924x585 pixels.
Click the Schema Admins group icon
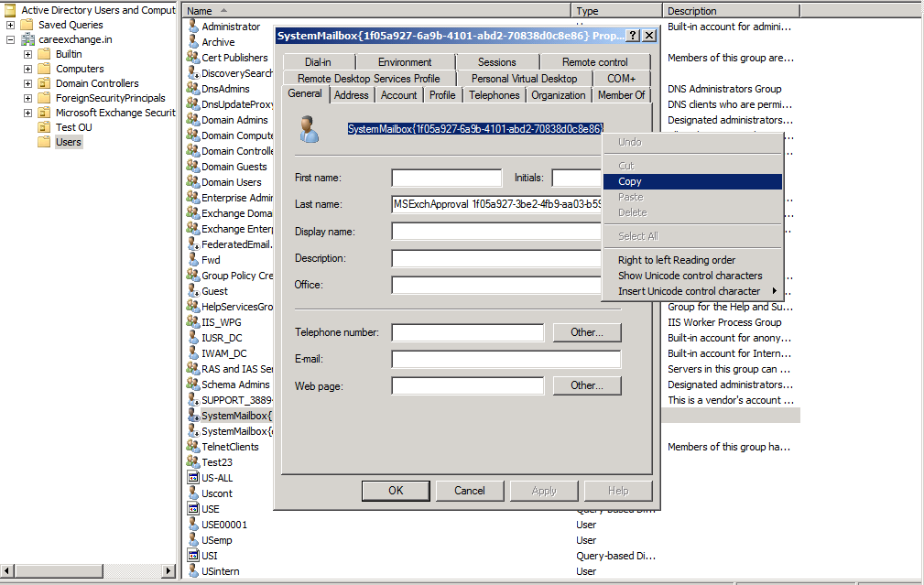[192, 385]
